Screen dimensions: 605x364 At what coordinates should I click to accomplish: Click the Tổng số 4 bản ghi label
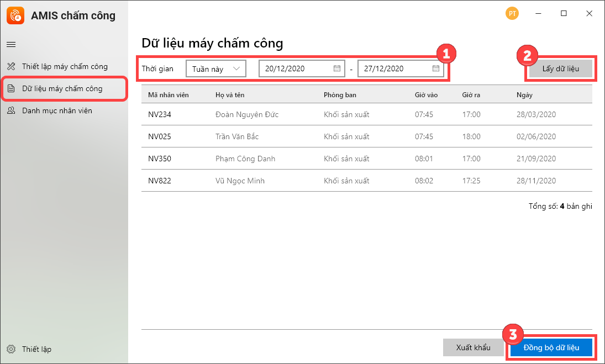click(x=560, y=206)
